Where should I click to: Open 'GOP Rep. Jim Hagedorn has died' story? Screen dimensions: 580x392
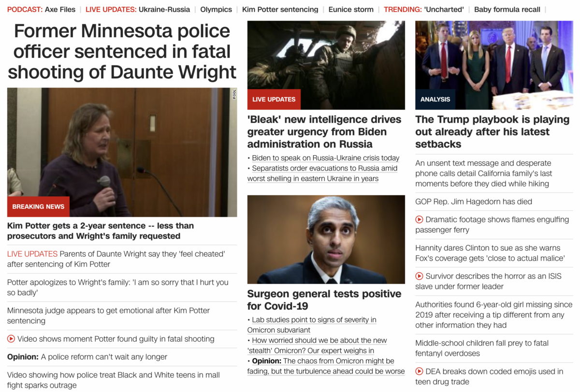click(474, 202)
